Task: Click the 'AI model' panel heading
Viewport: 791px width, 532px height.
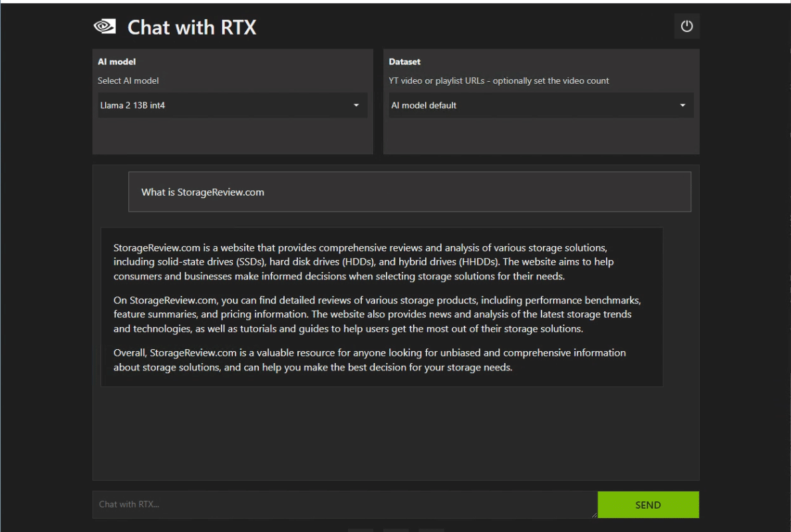Action: (116, 62)
